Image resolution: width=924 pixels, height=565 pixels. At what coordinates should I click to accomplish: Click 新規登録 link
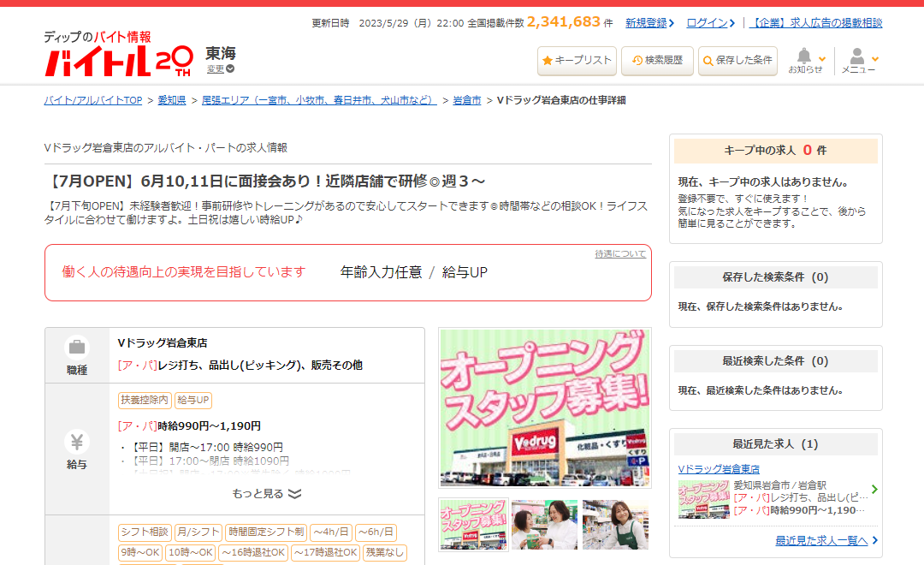pos(649,23)
